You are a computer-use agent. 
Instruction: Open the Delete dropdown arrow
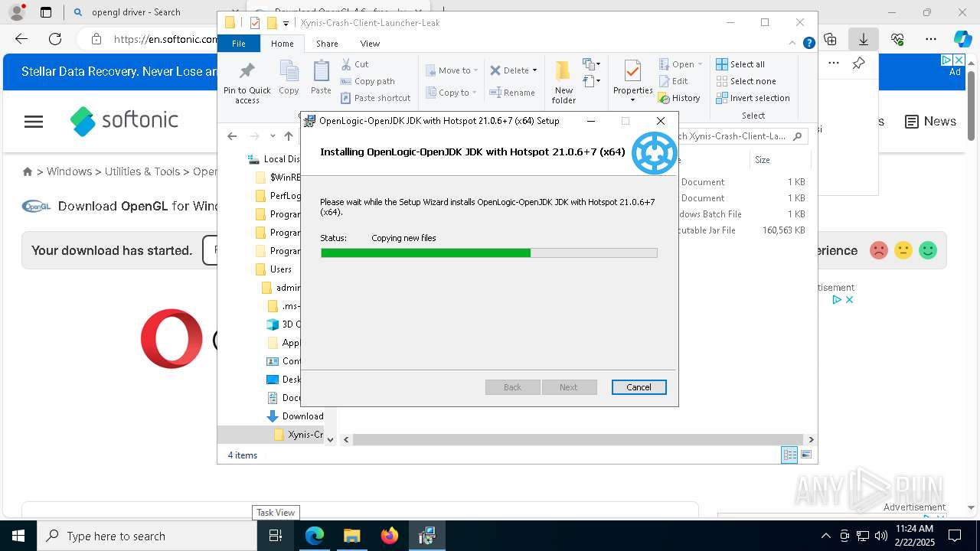tap(534, 70)
